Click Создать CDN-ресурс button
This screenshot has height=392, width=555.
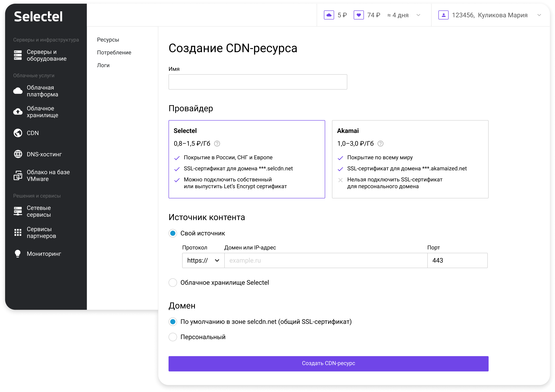[x=329, y=364]
